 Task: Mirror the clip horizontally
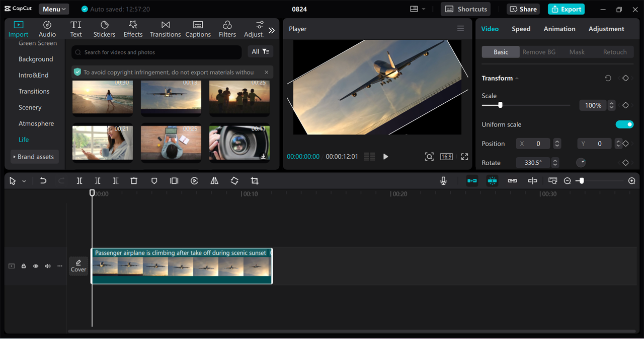pos(214,181)
